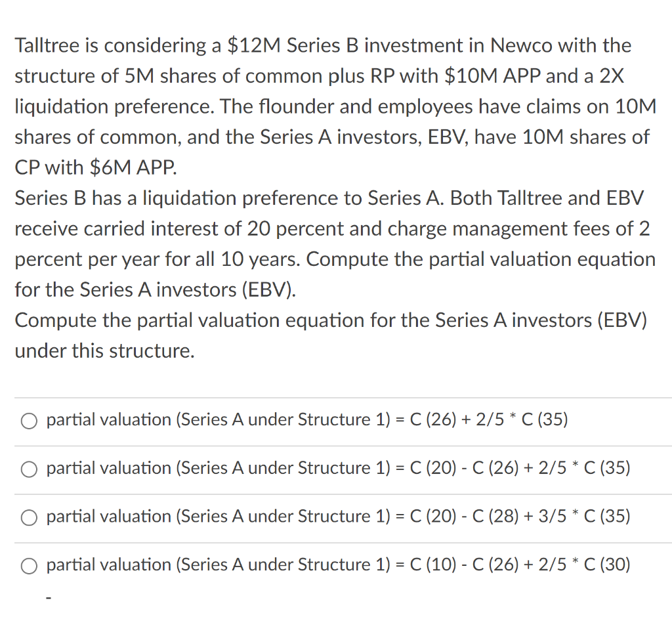
Task: Click the word Newco in the question
Action: pyautogui.click(x=520, y=45)
